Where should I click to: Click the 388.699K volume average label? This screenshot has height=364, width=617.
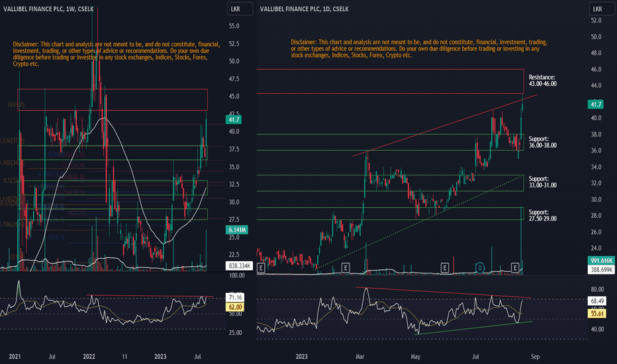pyautogui.click(x=601, y=269)
